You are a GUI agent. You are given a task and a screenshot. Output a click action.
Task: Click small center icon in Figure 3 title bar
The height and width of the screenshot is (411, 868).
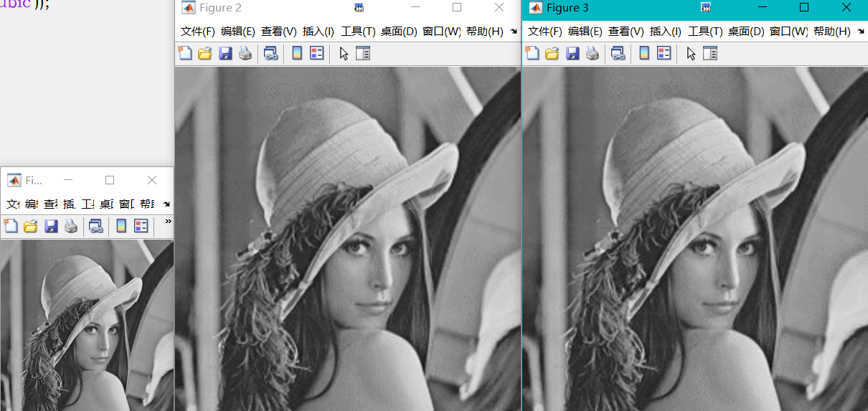[x=707, y=8]
